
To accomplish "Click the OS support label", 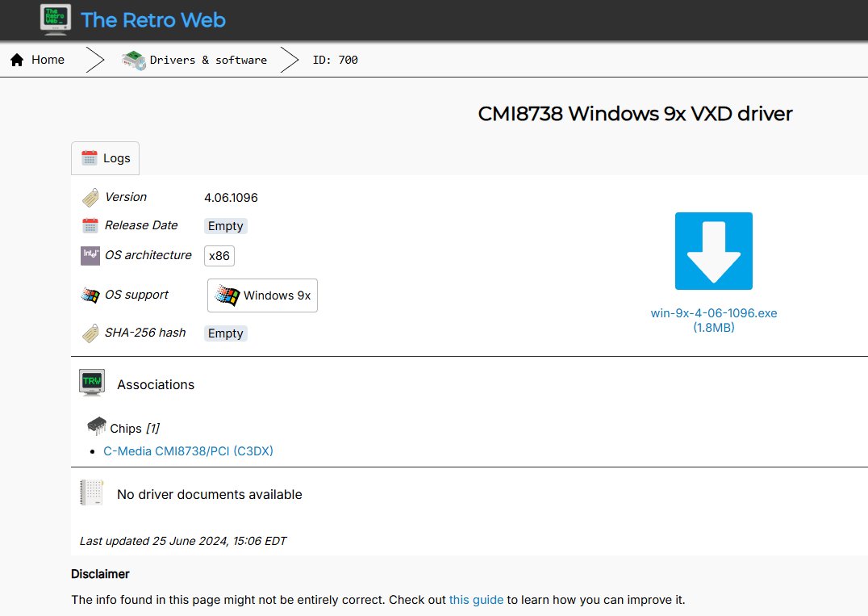I will pos(136,295).
